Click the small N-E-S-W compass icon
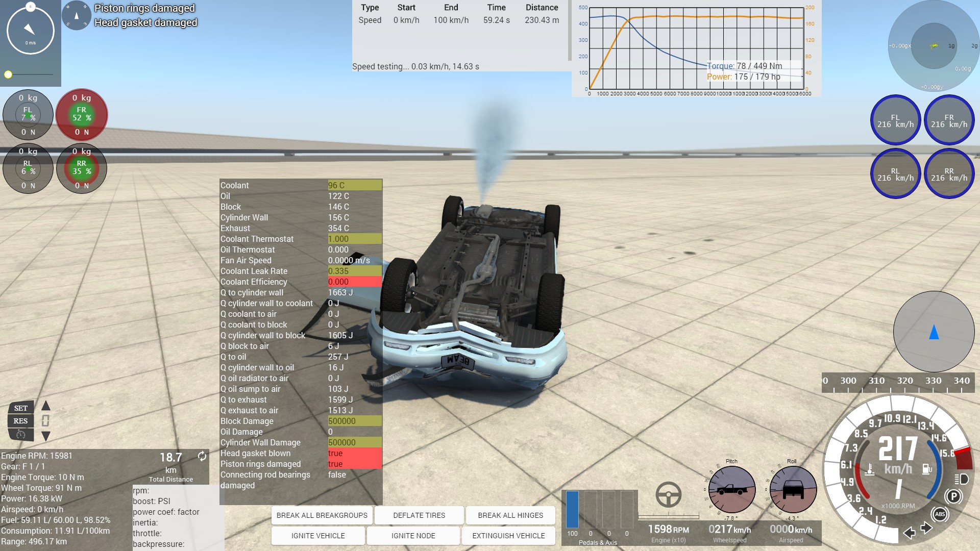 pos(77,15)
